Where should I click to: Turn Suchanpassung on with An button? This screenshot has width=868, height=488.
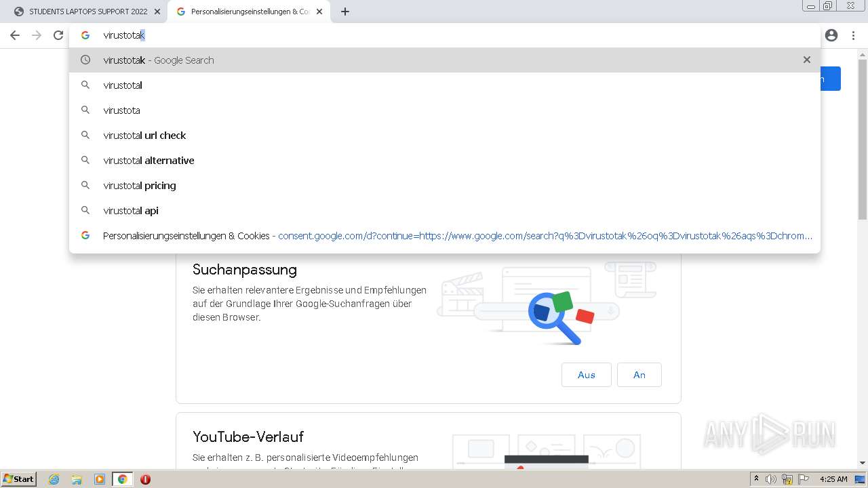click(x=639, y=375)
